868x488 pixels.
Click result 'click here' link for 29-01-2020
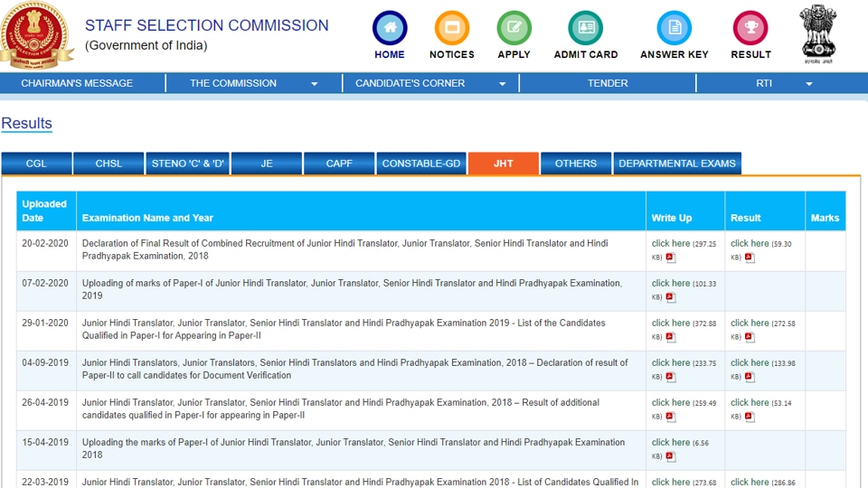[x=750, y=324]
